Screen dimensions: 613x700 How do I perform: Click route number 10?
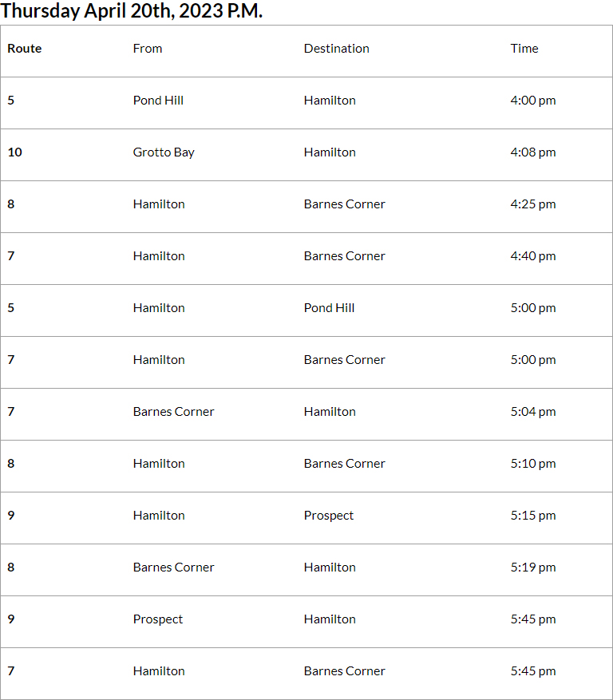point(15,152)
